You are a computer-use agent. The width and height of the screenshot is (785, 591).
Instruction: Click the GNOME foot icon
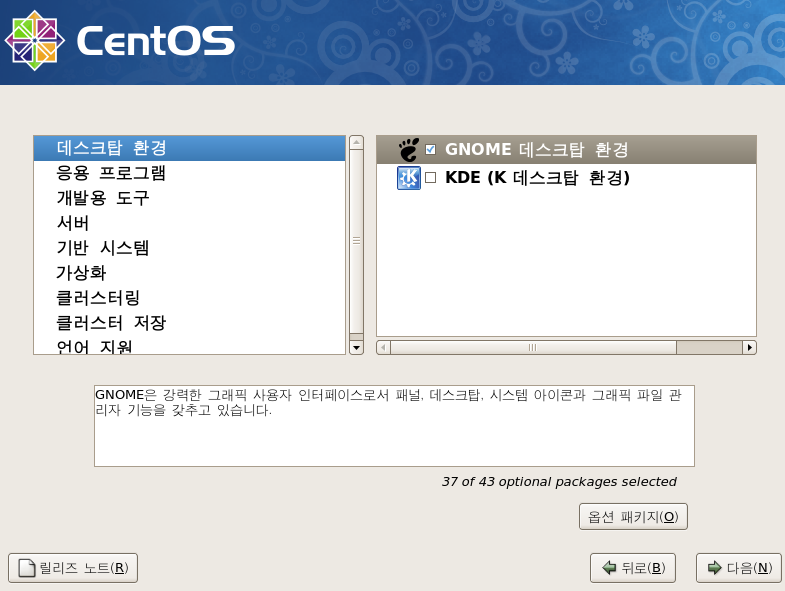(409, 149)
